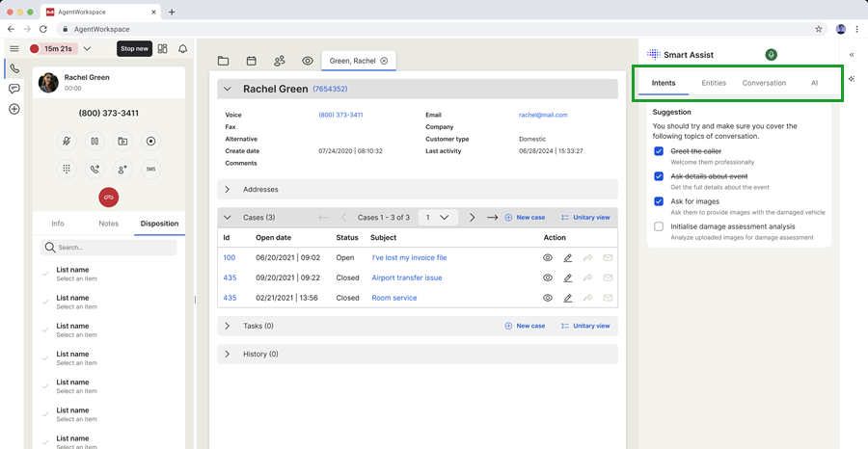The image size is (868, 449).
Task: Check 'Initialise damage assessment analysis'
Action: tap(659, 226)
